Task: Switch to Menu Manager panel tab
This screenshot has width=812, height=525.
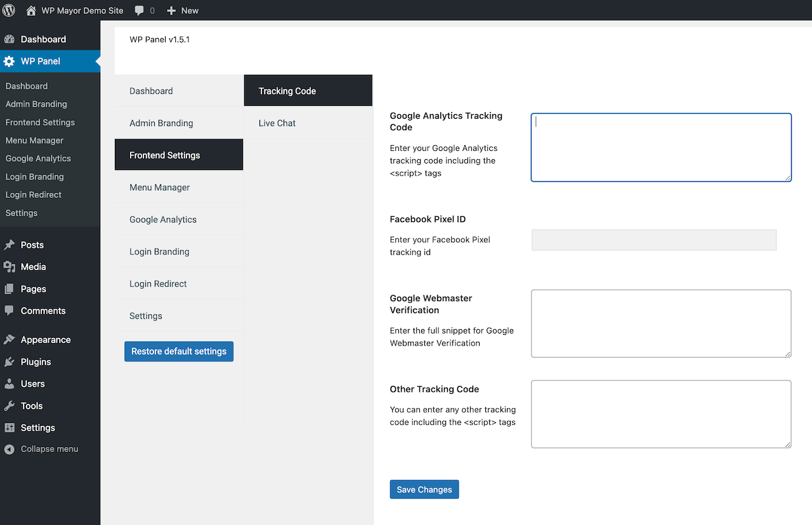Action: tap(179, 187)
